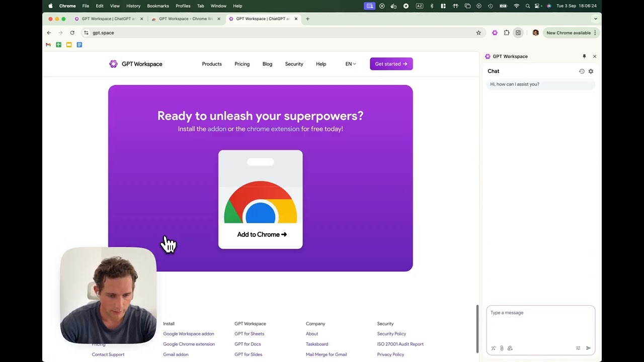Open Google Workspace addon footer link
The image size is (644, 362).
[x=188, y=334]
